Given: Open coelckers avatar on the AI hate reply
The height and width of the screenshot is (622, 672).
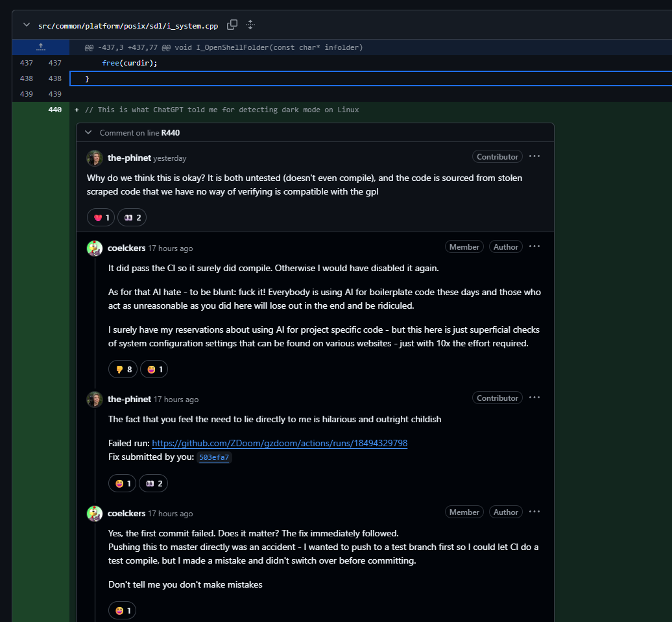Looking at the screenshot, I should (95, 248).
